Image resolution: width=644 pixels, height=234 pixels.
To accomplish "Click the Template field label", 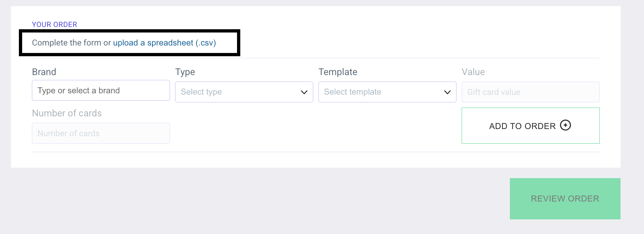I will click(x=338, y=72).
